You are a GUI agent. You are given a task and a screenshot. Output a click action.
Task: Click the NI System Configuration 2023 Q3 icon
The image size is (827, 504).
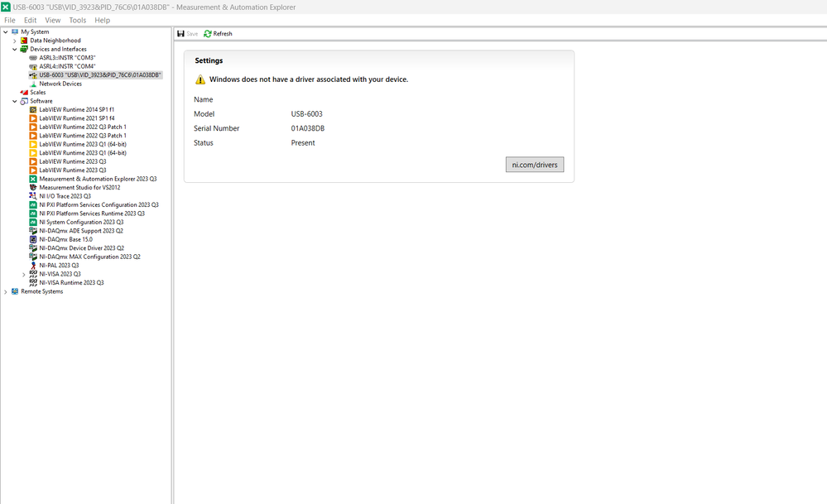click(x=33, y=222)
